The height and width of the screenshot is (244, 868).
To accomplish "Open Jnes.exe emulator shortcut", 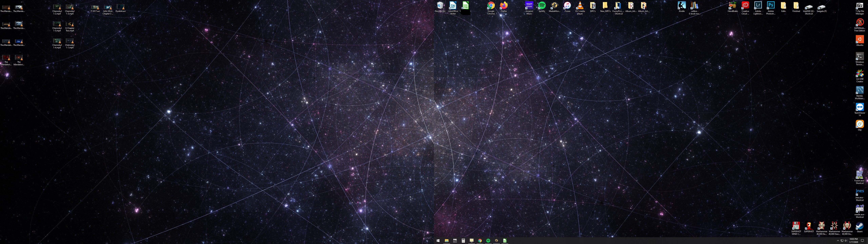I will point(860,195).
